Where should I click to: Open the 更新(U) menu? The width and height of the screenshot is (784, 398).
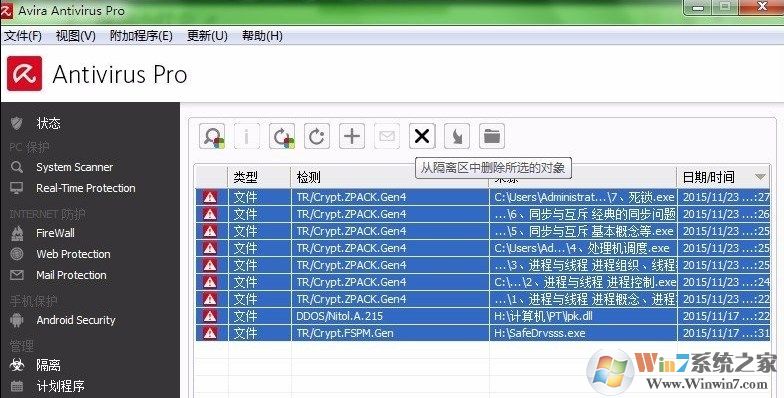207,36
